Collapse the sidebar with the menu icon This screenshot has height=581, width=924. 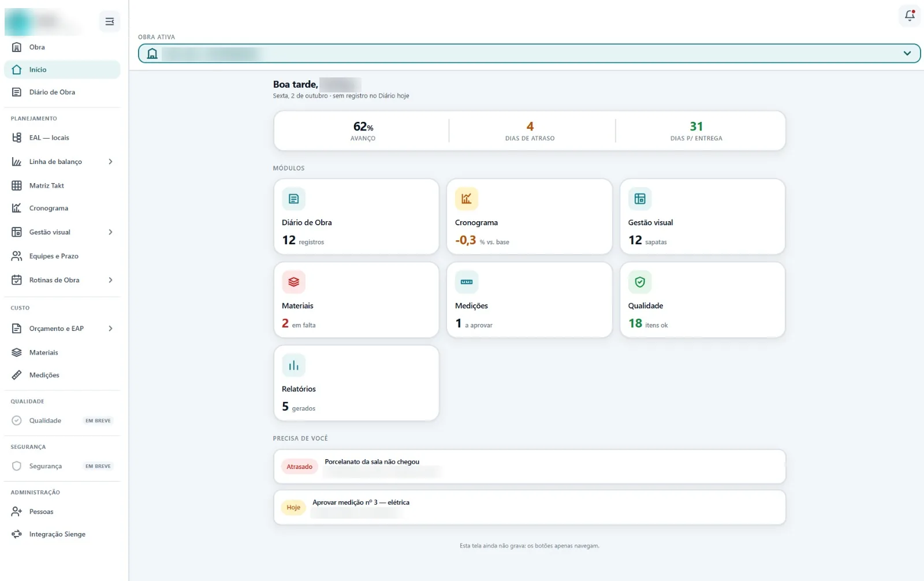(109, 22)
